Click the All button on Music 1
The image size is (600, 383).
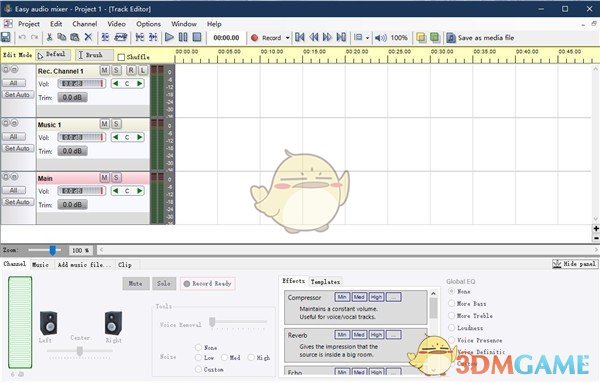pos(13,137)
